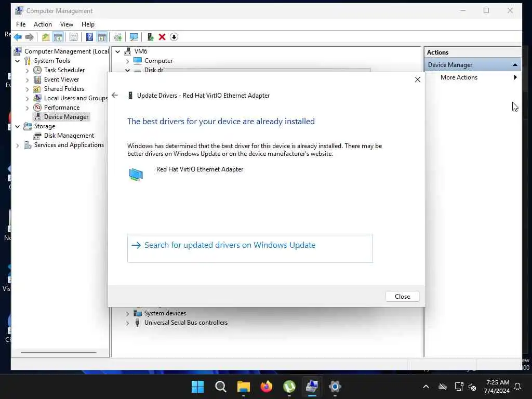Launch Firefox from the taskbar

point(267,387)
